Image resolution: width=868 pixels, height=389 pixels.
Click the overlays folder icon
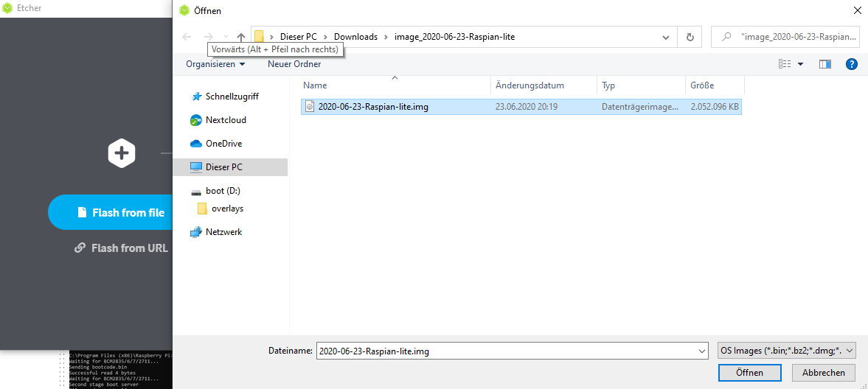click(202, 208)
